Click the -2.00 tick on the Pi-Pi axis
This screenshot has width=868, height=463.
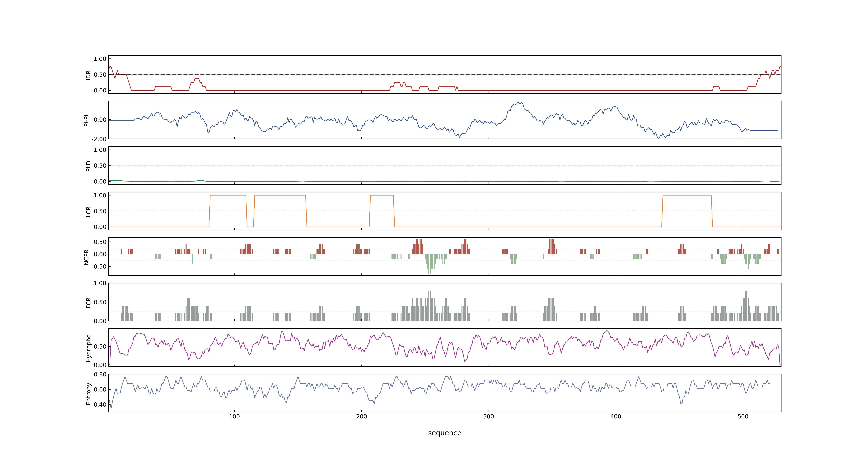coord(99,139)
